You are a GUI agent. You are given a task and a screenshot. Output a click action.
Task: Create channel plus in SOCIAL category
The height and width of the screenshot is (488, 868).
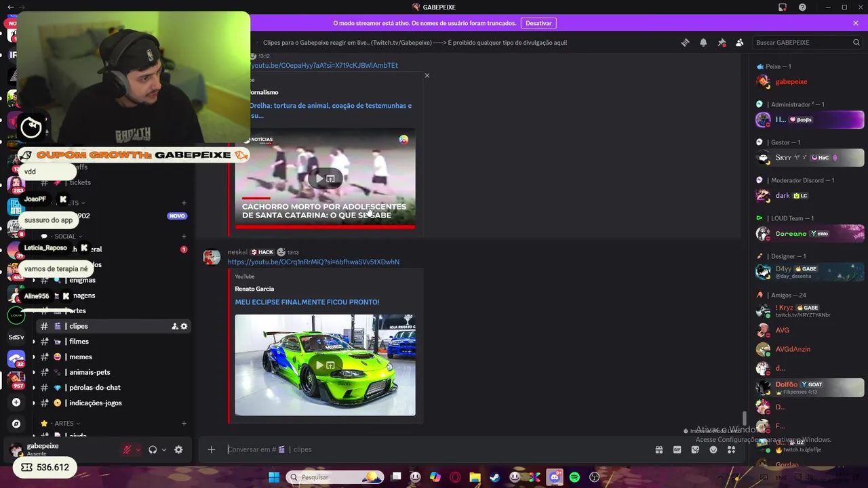click(x=184, y=237)
